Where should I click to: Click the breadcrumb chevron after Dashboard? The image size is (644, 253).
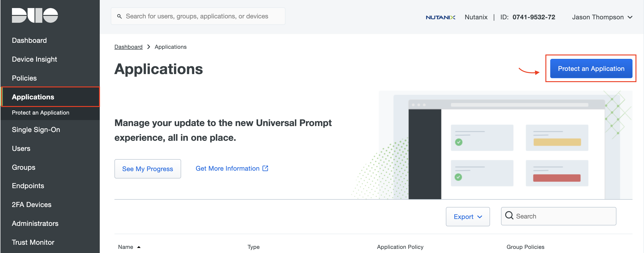pyautogui.click(x=148, y=46)
